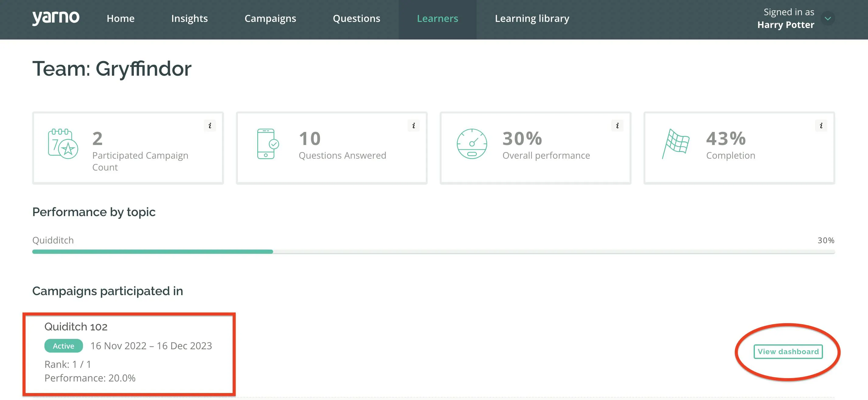Click the Yarno logo
This screenshot has width=868, height=400.
click(x=56, y=18)
